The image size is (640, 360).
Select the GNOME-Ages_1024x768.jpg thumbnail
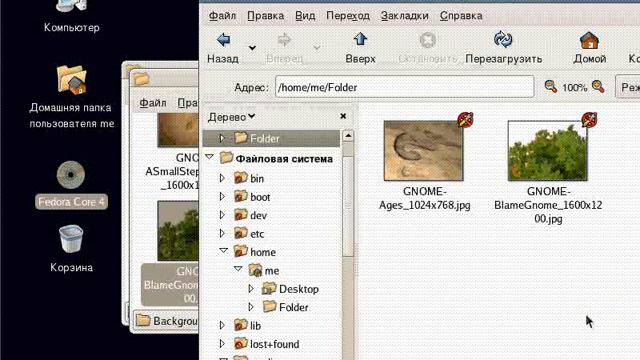point(424,151)
